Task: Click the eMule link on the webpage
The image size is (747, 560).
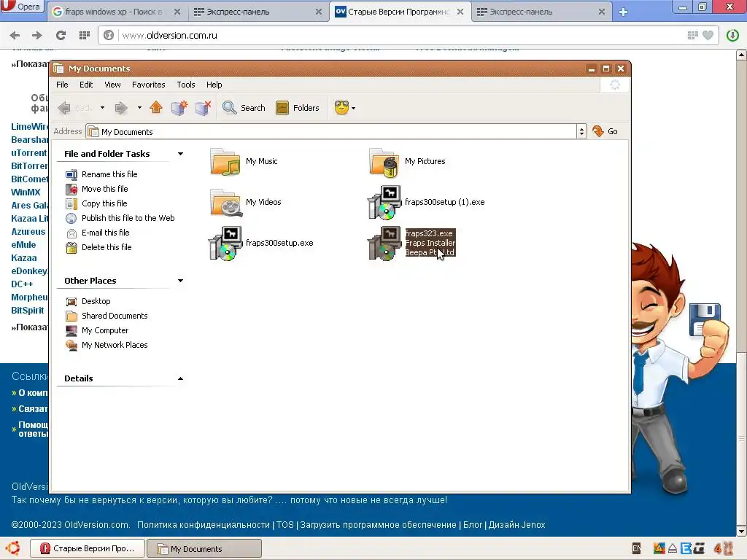Action: [23, 245]
